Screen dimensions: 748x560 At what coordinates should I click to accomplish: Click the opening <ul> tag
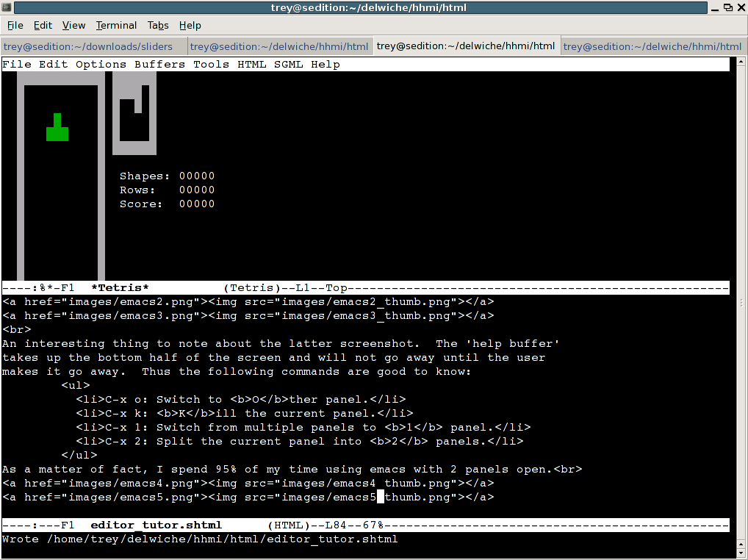click(76, 385)
